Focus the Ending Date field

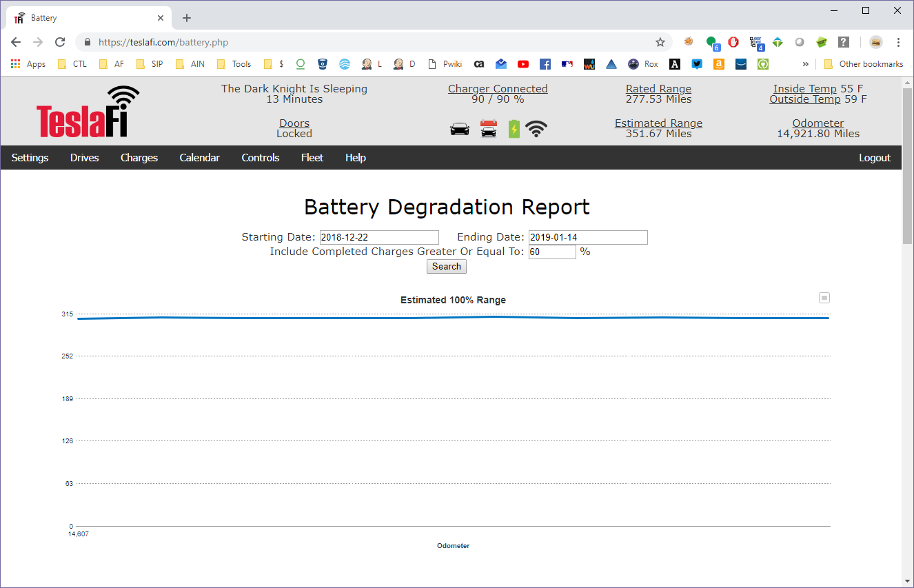588,238
